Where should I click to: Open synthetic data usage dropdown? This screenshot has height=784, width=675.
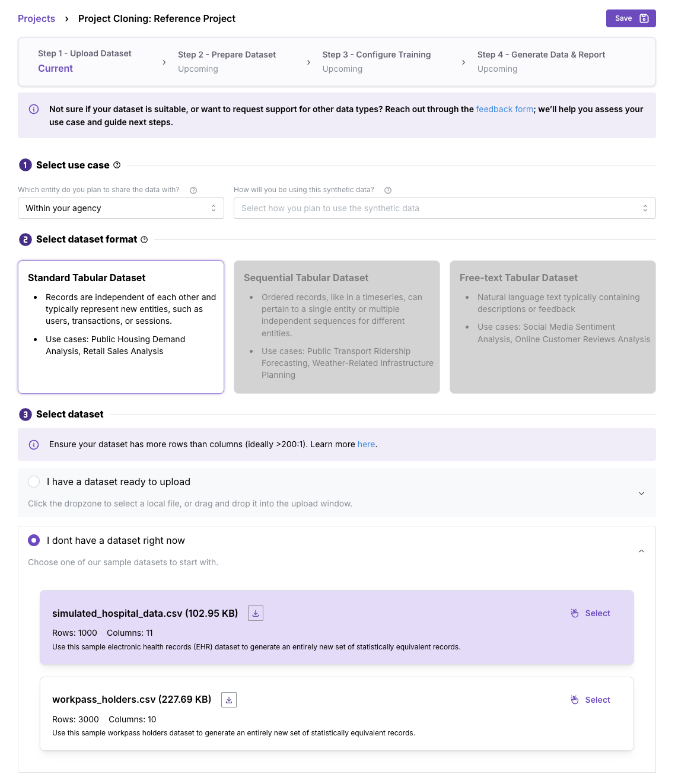445,208
